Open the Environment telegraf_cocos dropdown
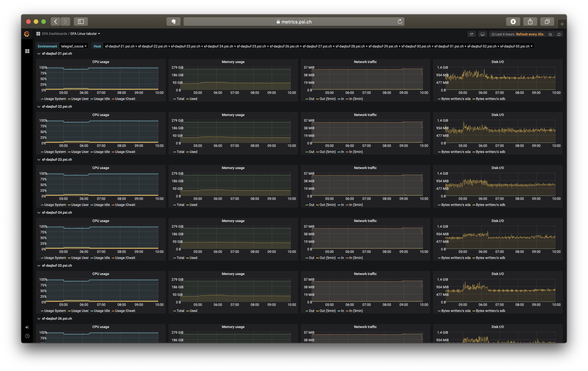The width and height of the screenshot is (588, 371). (73, 46)
